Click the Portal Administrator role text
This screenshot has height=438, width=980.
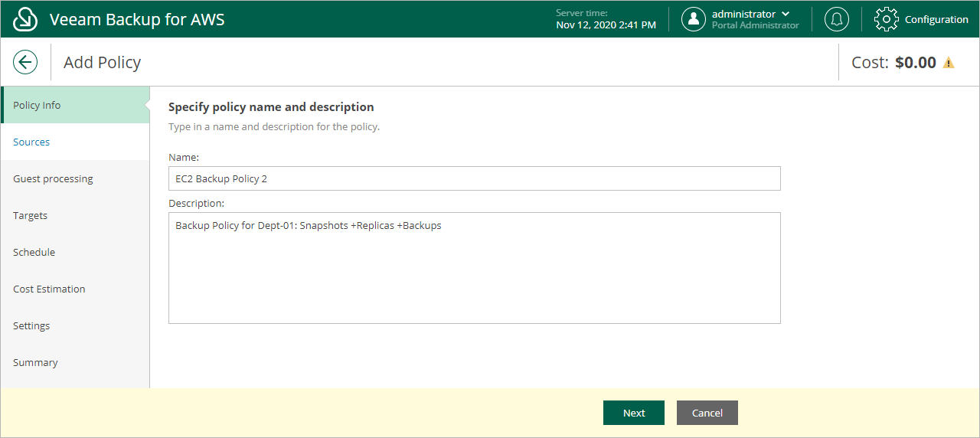click(x=756, y=25)
